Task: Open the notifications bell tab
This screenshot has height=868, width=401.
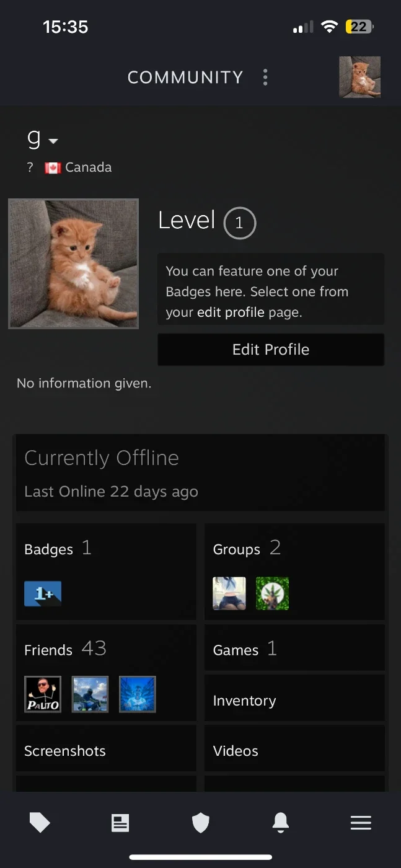Action: coord(281,823)
